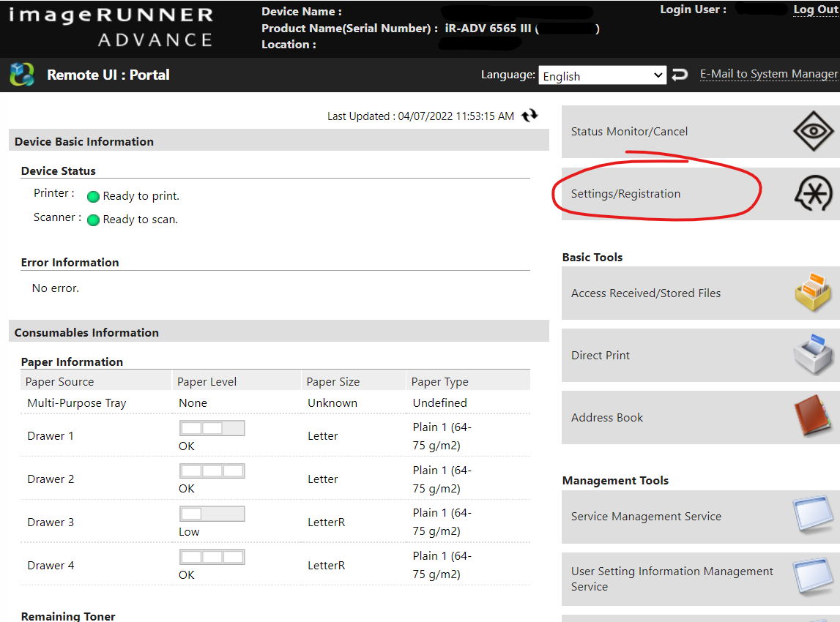Open the Settings/Registration menu item

625,194
